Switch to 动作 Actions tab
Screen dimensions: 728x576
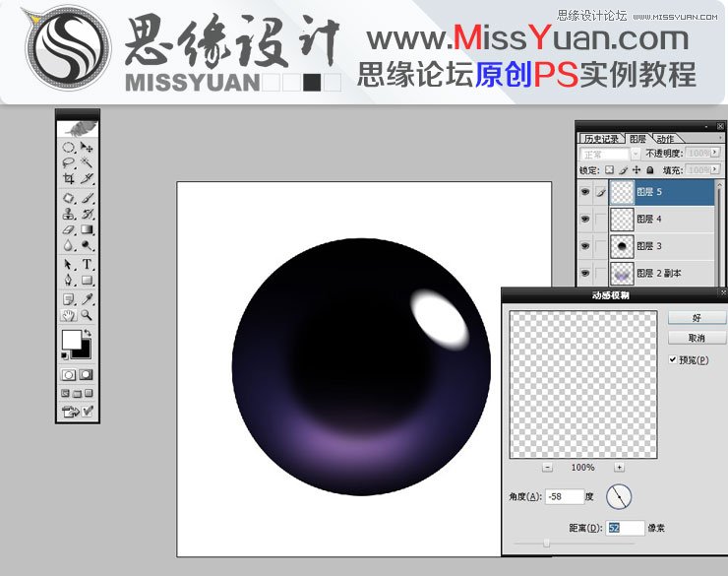pos(665,139)
